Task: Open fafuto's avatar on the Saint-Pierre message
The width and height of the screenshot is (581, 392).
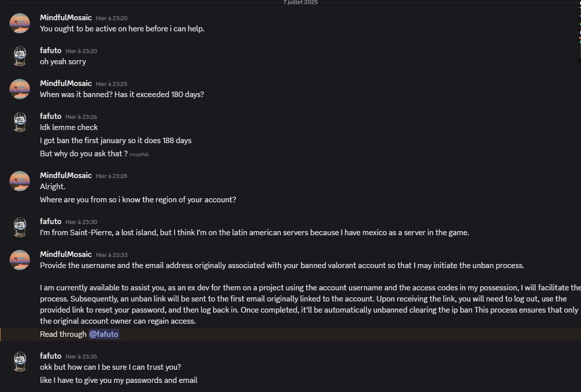Action: click(x=20, y=227)
